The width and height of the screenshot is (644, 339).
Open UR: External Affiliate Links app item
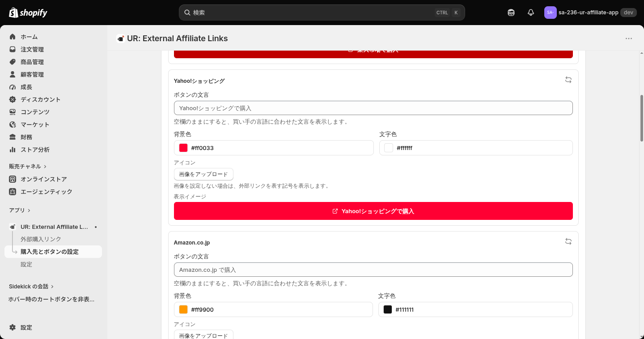[x=53, y=227]
